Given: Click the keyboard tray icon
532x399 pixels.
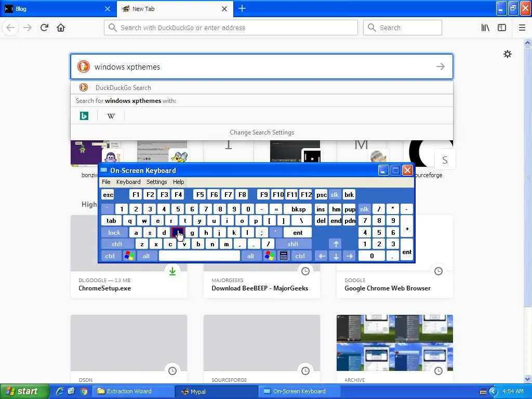Looking at the screenshot, I should (483, 392).
